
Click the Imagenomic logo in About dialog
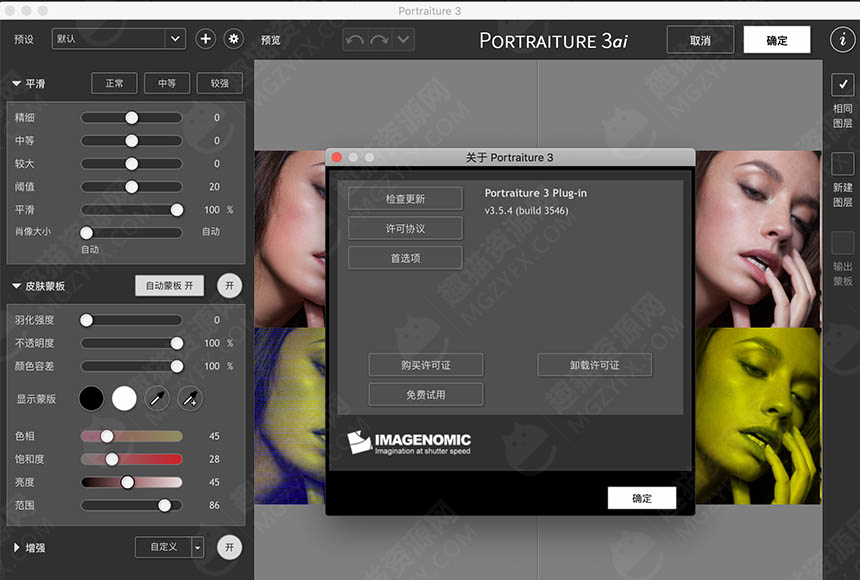409,443
